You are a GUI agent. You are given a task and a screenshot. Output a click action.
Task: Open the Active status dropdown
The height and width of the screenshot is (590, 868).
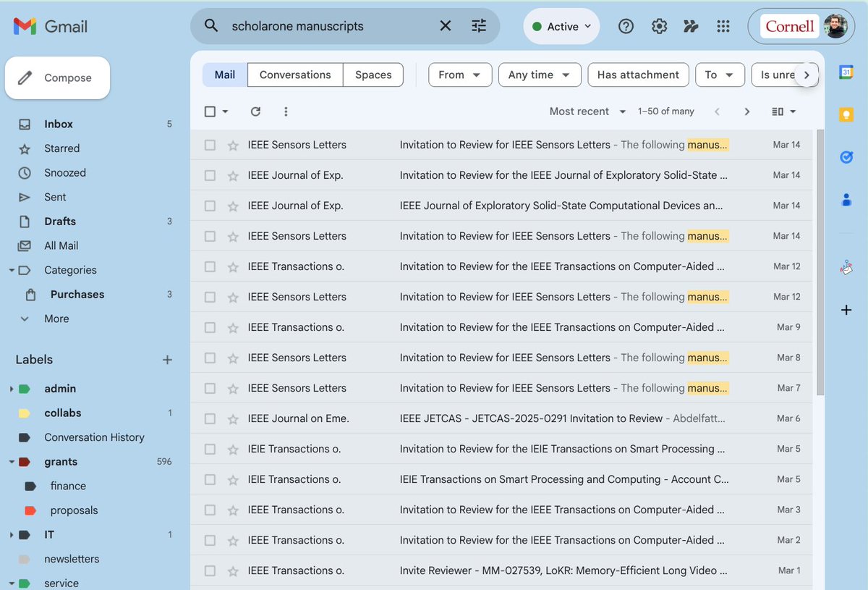coord(561,26)
